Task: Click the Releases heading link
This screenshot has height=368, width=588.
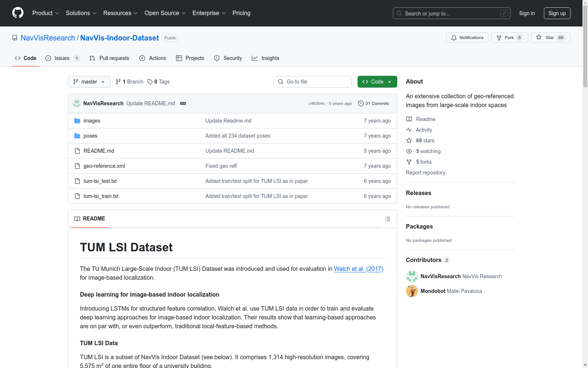Action: point(419,193)
